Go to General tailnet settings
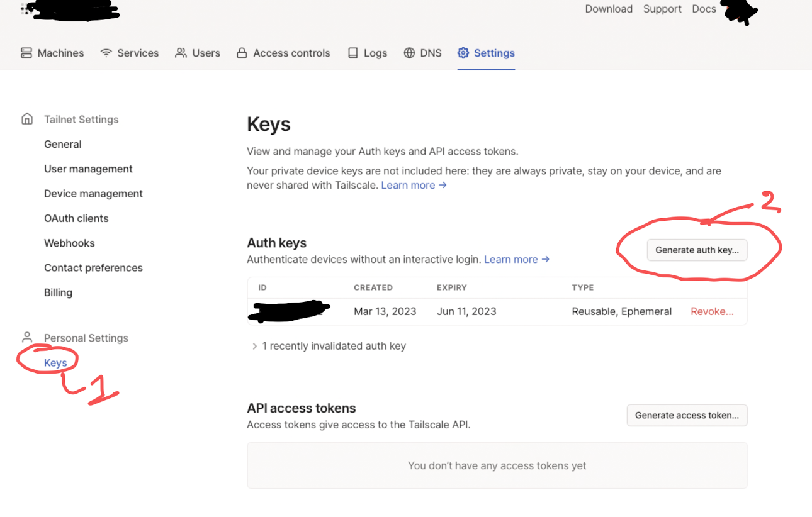The image size is (812, 517). click(62, 144)
